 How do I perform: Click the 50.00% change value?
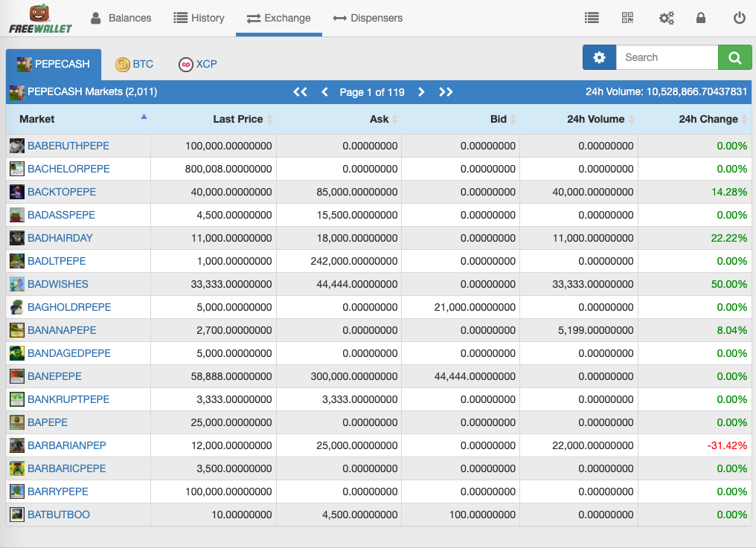tap(729, 284)
